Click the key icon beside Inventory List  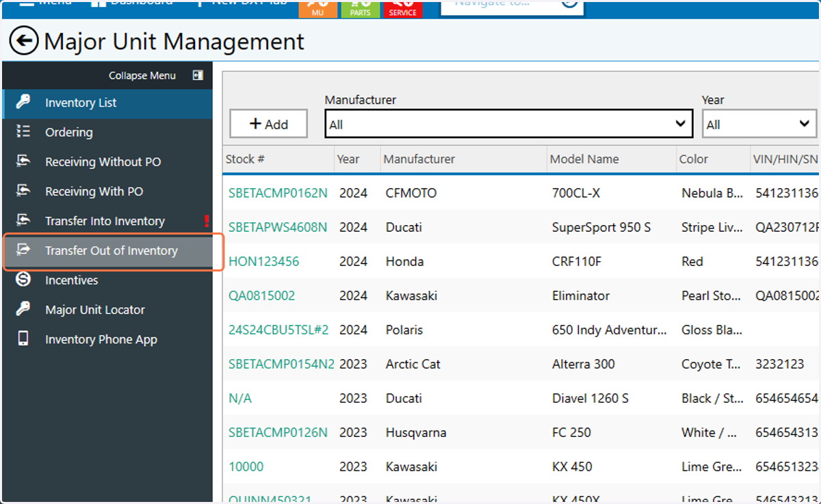click(x=23, y=103)
